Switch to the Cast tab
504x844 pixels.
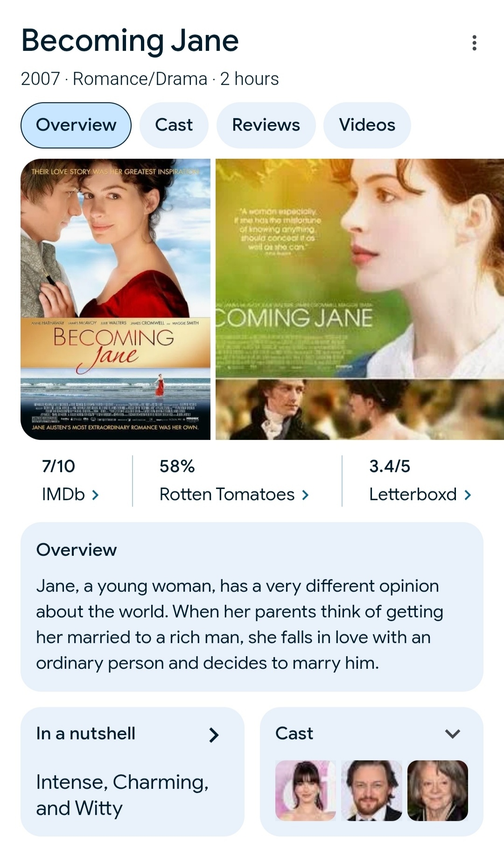[174, 125]
